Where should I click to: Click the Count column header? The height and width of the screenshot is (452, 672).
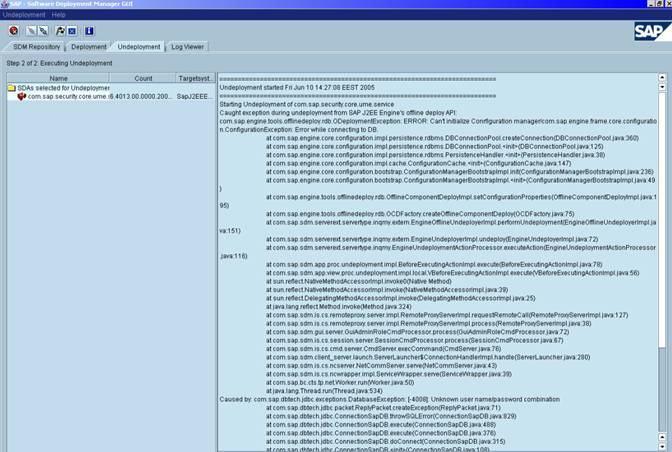[x=144, y=77]
